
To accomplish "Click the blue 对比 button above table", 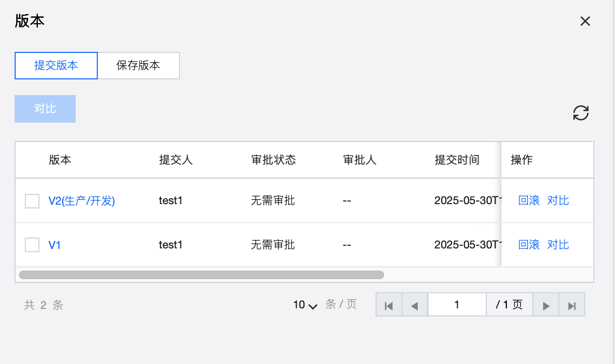I will point(45,109).
